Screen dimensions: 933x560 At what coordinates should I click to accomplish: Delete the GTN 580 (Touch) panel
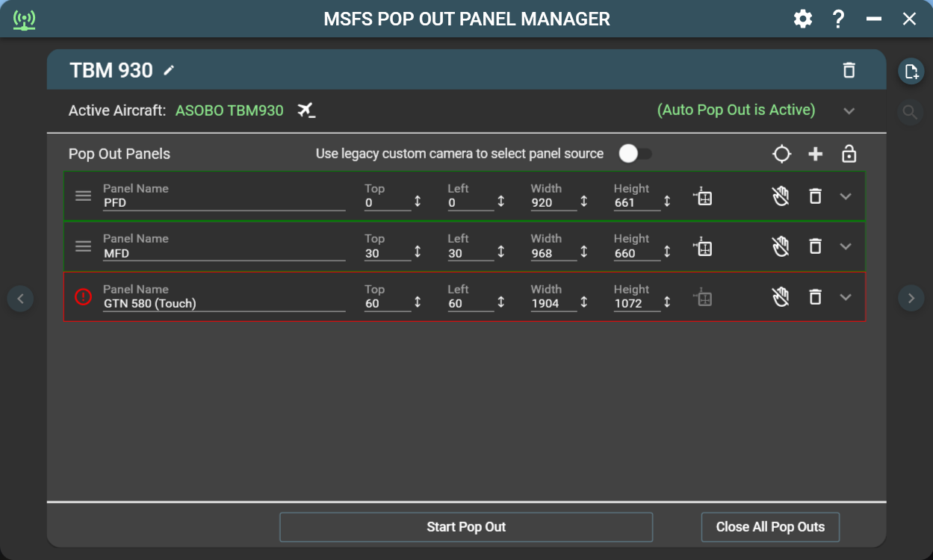(816, 297)
